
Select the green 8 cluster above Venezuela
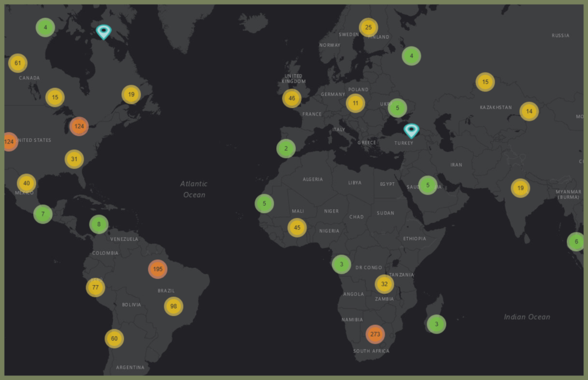pyautogui.click(x=99, y=224)
